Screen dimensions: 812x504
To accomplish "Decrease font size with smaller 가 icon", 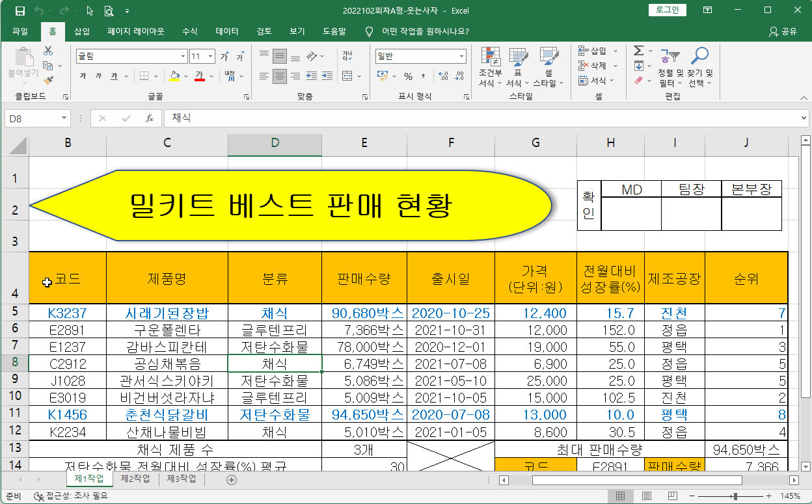I will tap(240, 57).
